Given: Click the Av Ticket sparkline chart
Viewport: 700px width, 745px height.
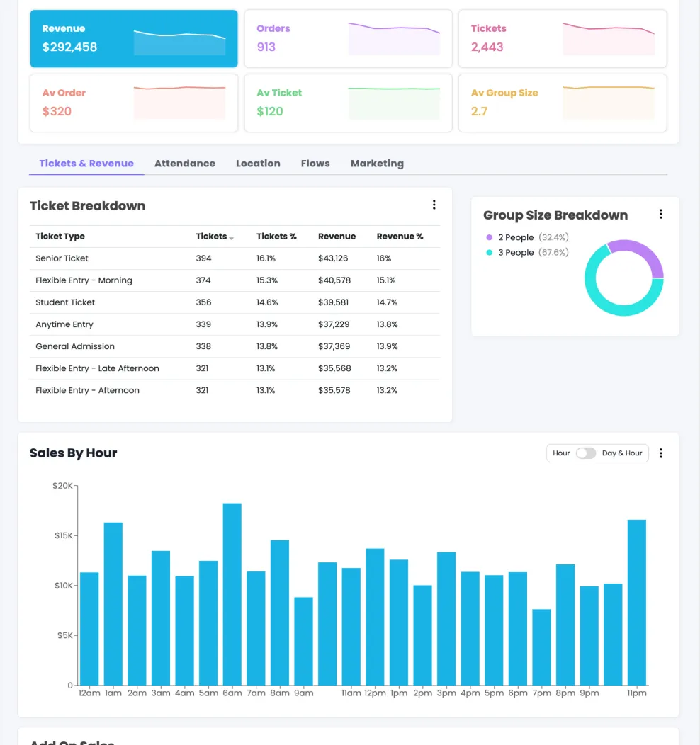Looking at the screenshot, I should tap(394, 103).
